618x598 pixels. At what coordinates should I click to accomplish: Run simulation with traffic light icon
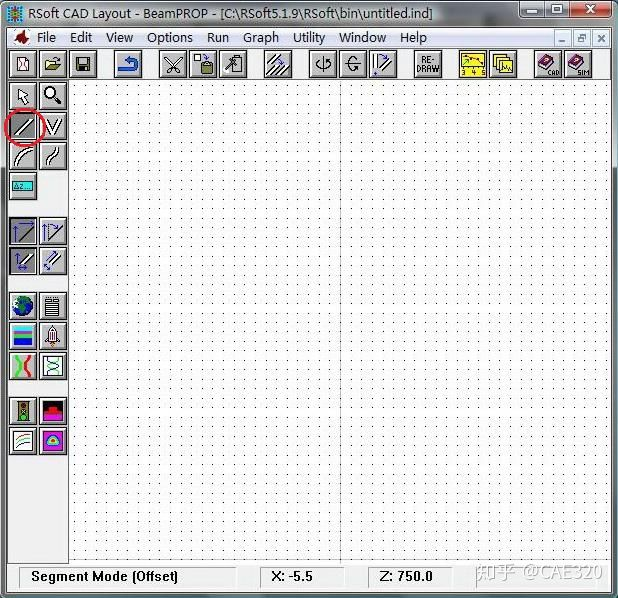click(x=23, y=411)
